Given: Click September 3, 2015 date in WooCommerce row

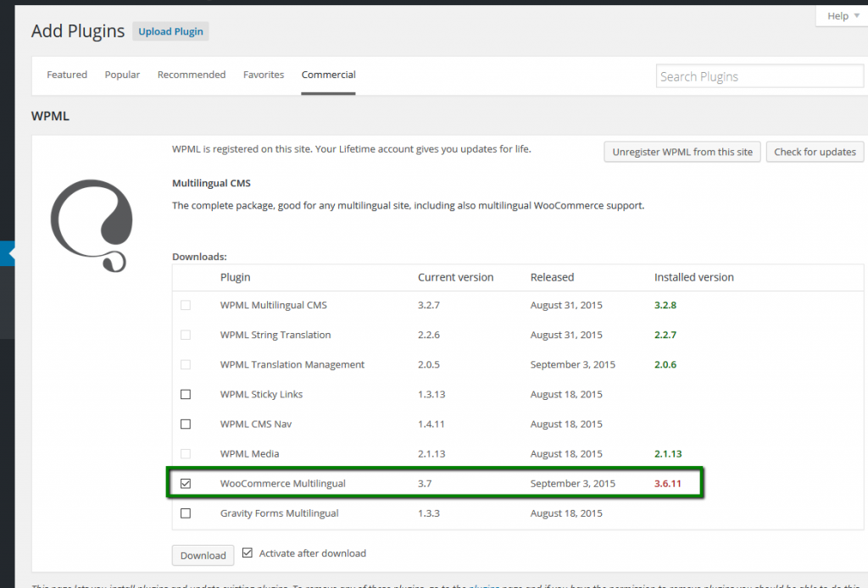Looking at the screenshot, I should (x=573, y=484).
